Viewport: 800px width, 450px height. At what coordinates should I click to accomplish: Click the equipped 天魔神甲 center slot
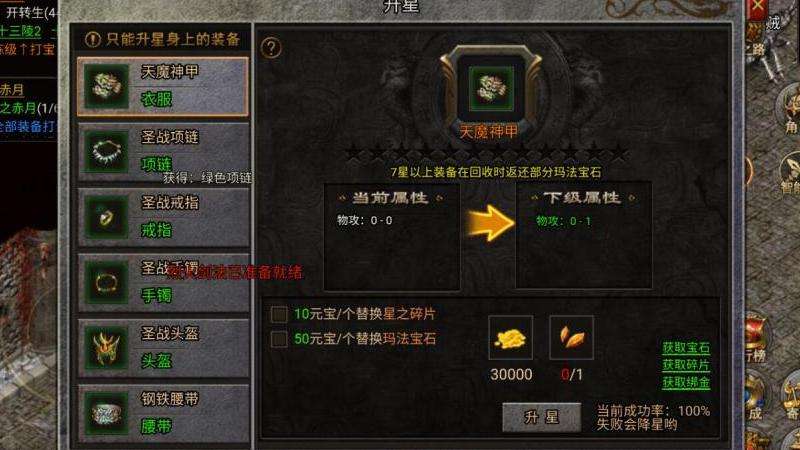pyautogui.click(x=491, y=88)
